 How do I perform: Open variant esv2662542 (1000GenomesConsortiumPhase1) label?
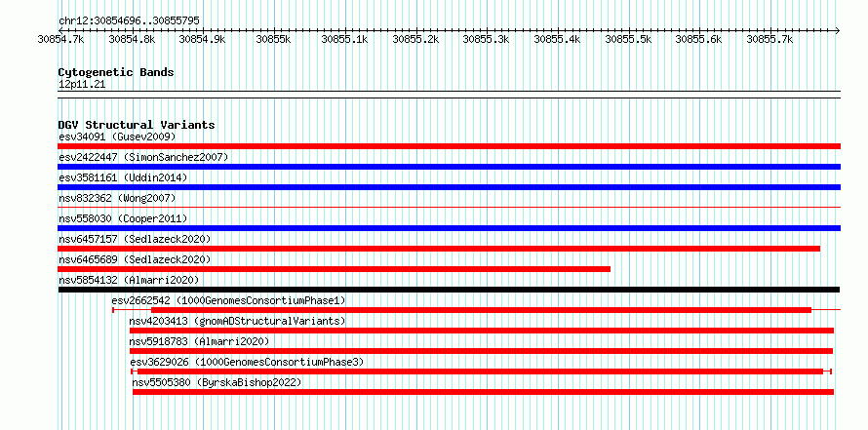point(228,300)
